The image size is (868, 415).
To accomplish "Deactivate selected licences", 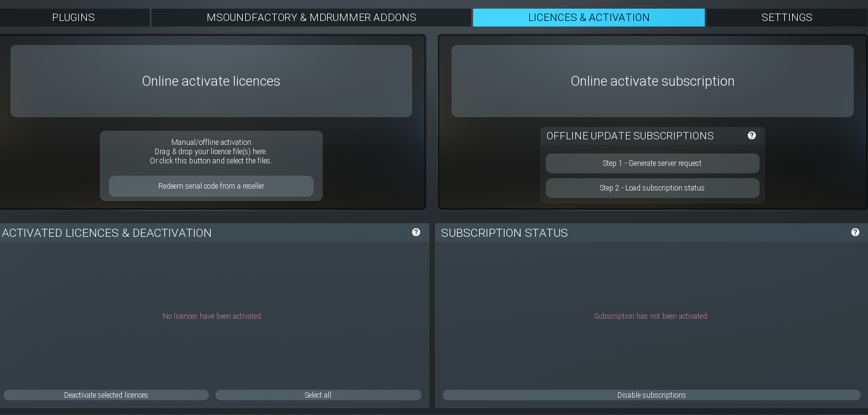I will tap(106, 395).
